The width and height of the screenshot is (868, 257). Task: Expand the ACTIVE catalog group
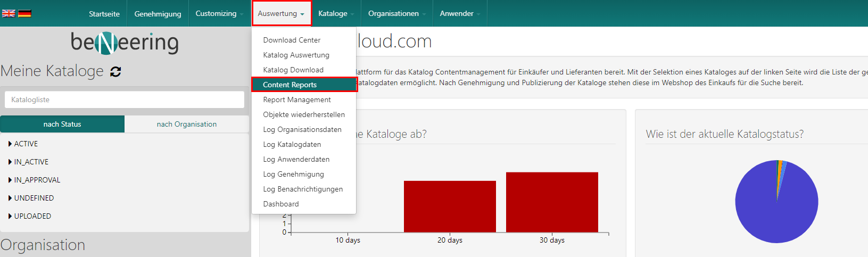[x=26, y=144]
